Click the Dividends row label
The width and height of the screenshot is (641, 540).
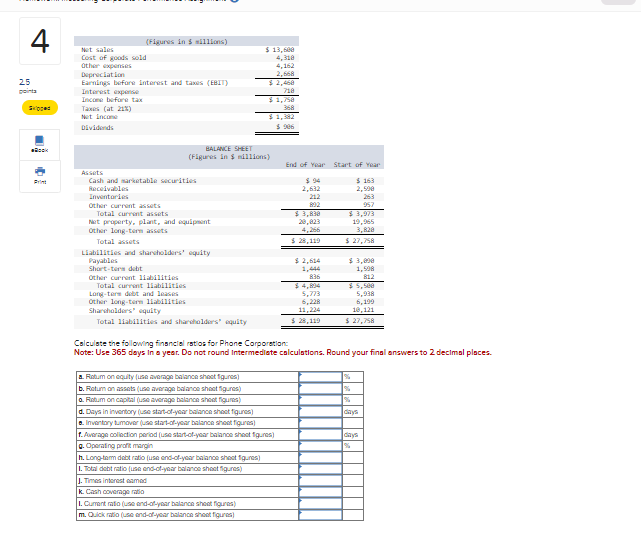coord(97,128)
